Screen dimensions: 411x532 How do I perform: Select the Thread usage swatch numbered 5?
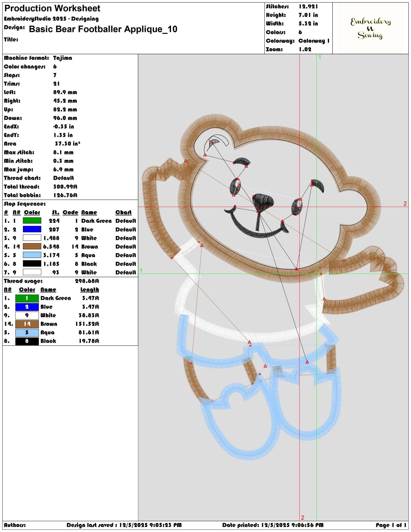point(27,332)
